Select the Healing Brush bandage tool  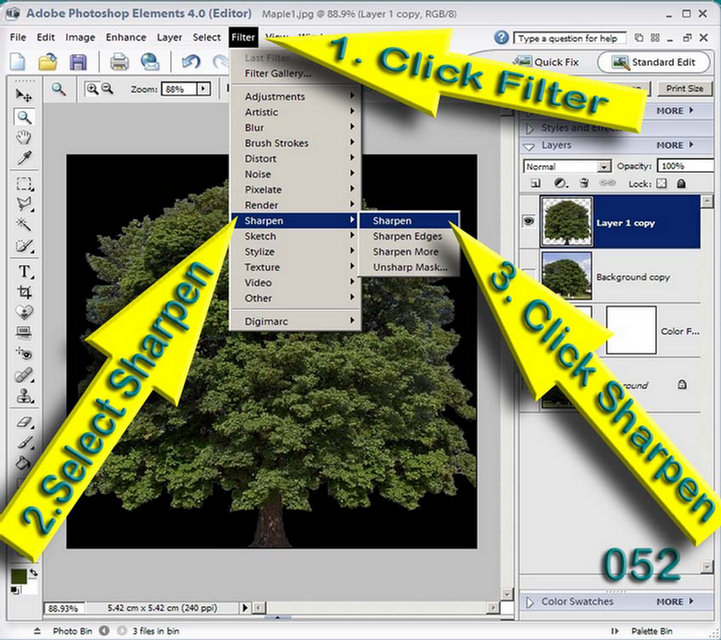(24, 375)
